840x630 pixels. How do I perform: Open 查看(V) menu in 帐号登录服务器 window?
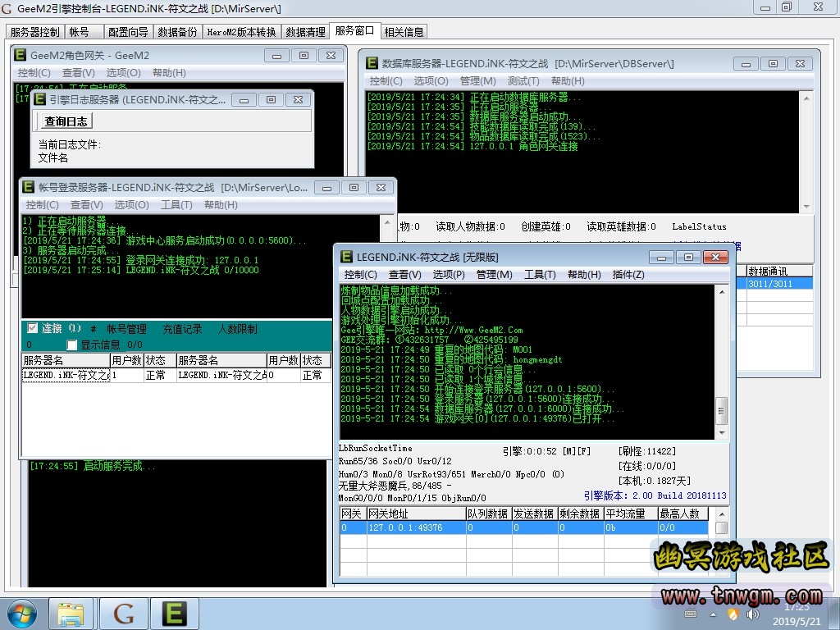87,204
